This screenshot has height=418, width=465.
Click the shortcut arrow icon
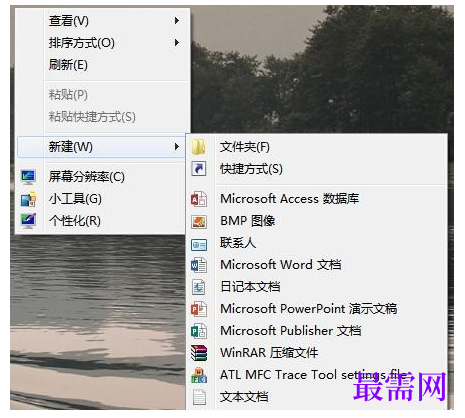pyautogui.click(x=199, y=169)
